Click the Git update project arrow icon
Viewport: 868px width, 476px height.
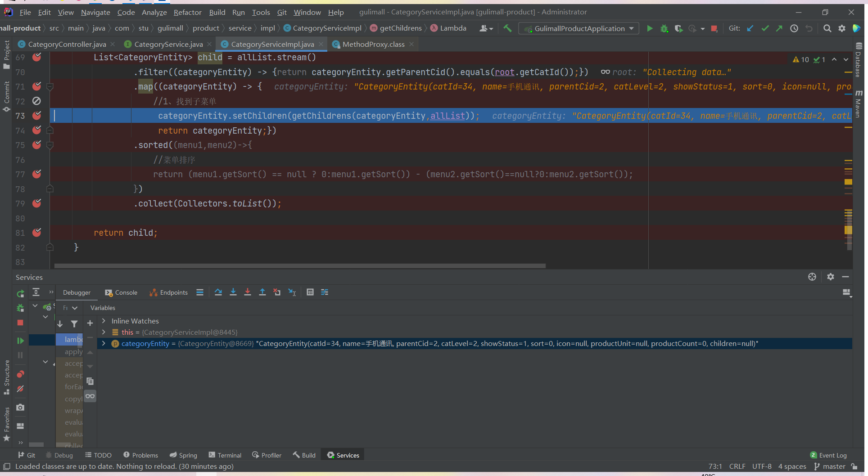tap(750, 28)
